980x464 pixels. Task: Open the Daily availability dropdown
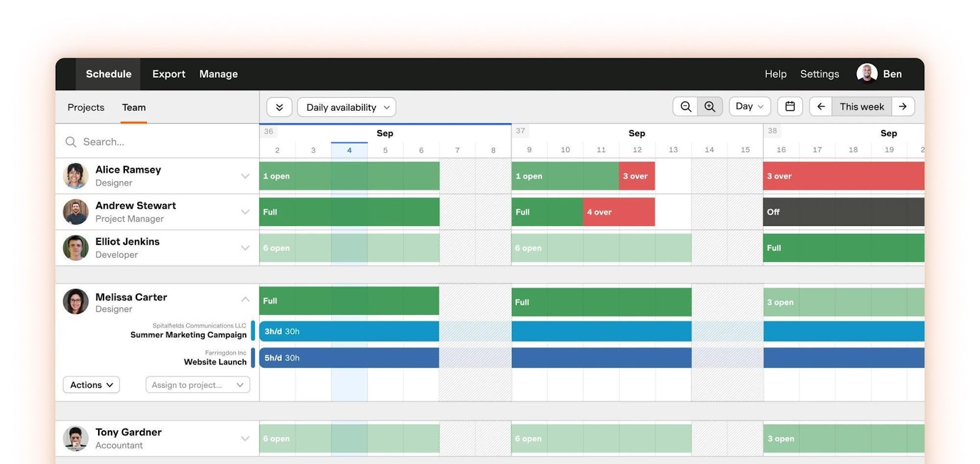coord(347,107)
